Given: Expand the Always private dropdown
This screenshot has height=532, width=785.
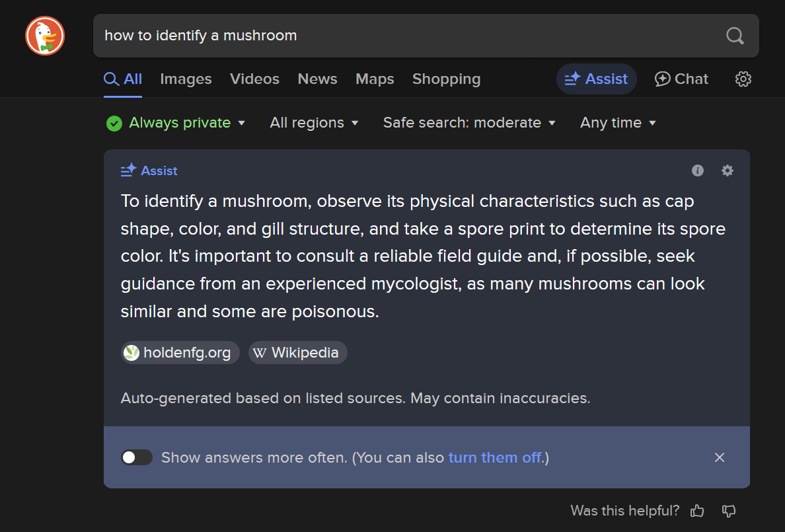Looking at the screenshot, I should coord(176,123).
